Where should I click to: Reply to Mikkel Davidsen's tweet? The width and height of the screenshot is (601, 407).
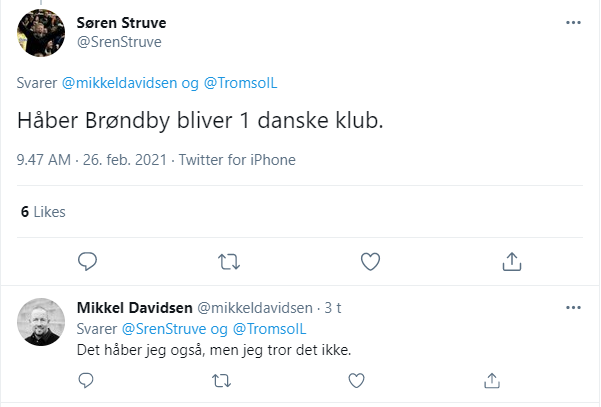tap(86, 380)
